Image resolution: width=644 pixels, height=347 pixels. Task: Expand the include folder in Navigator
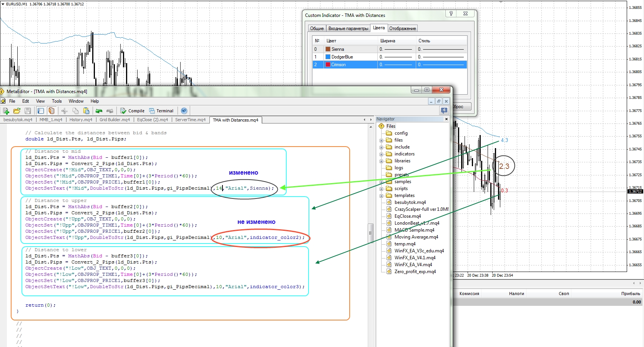pyautogui.click(x=381, y=147)
